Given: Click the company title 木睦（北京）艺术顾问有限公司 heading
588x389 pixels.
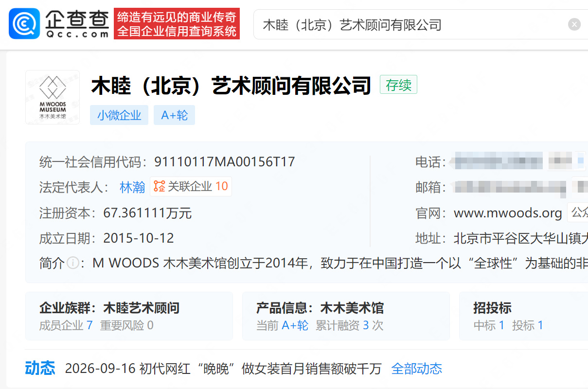Looking at the screenshot, I should tap(232, 86).
